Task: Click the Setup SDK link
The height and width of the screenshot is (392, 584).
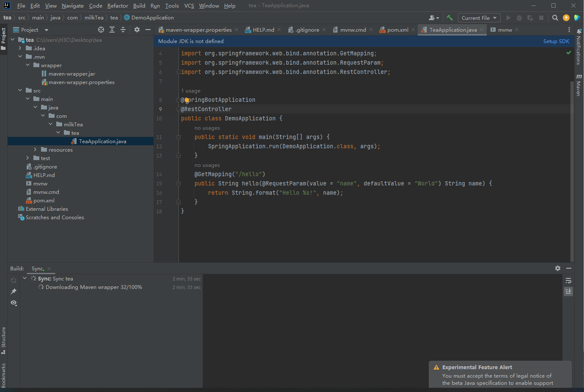Action: [x=556, y=41]
